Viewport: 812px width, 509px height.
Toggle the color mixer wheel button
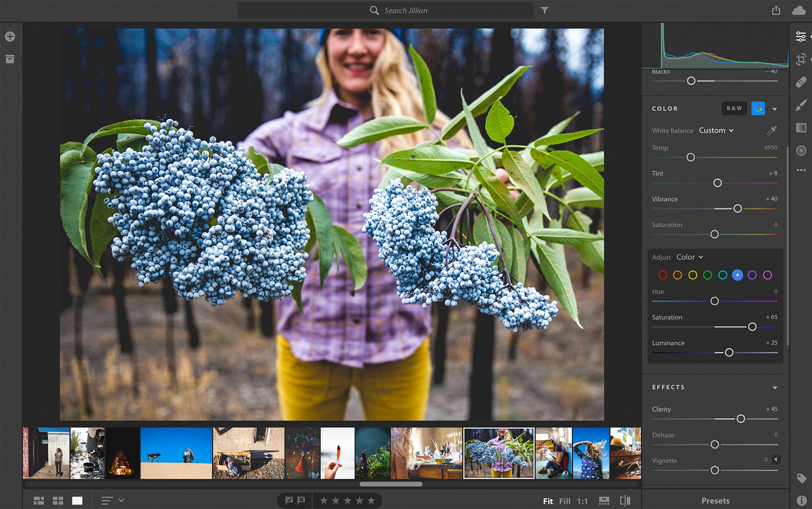758,108
